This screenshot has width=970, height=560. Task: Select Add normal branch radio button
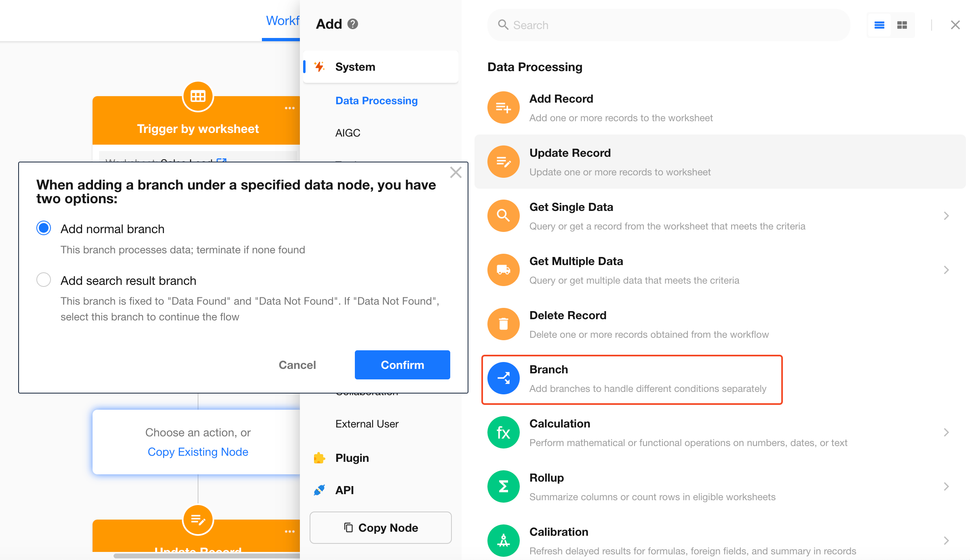coord(44,228)
